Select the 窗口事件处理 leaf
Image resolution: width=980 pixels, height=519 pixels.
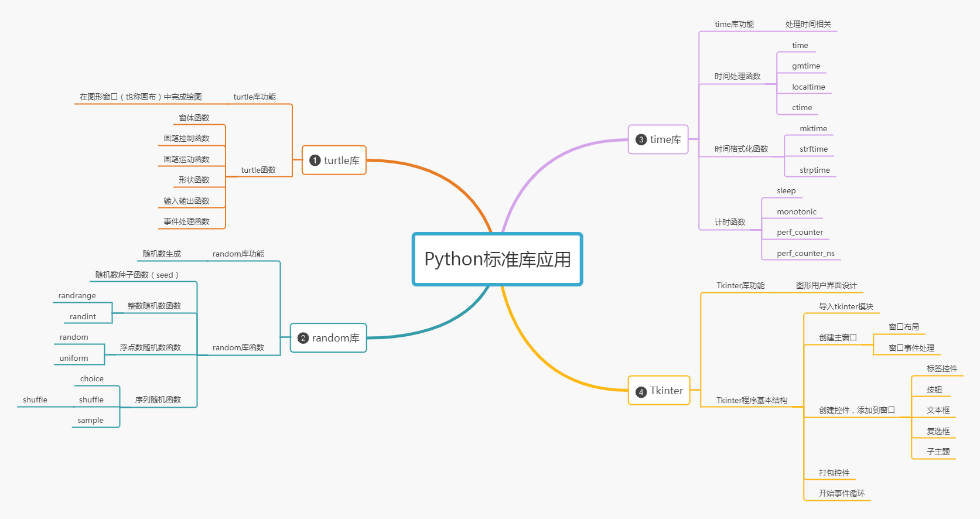click(911, 348)
